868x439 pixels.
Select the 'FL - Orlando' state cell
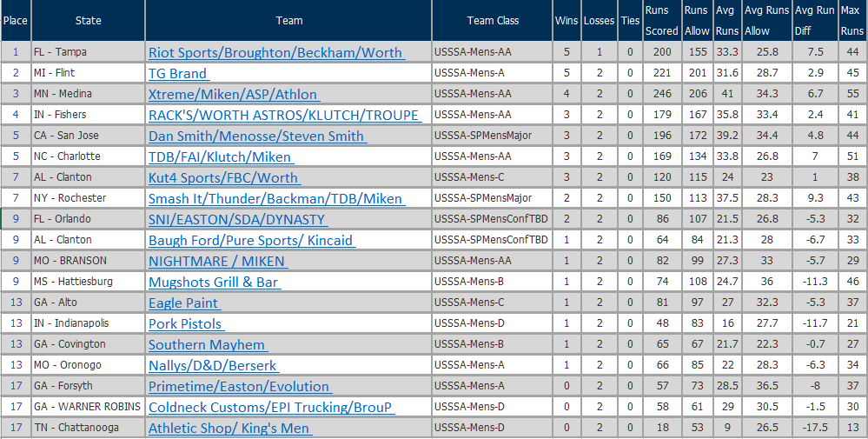[x=88, y=219]
